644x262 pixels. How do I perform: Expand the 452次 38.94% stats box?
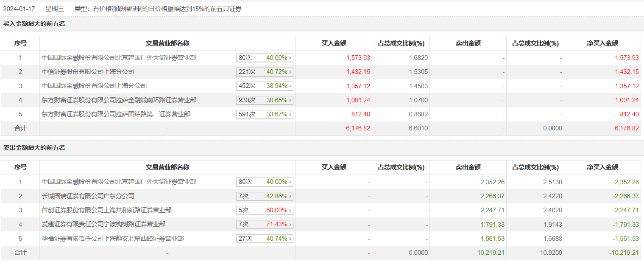coord(265,86)
